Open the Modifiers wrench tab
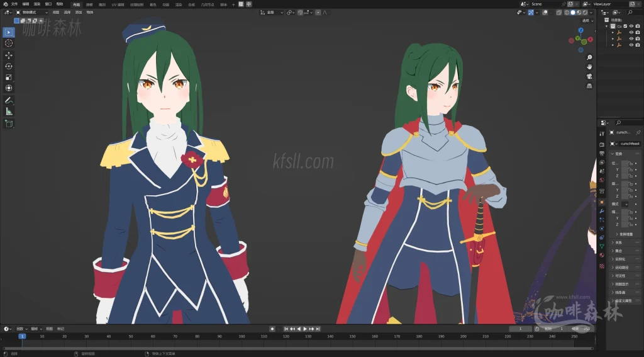Screen dimensions: 644x357 coord(602,211)
